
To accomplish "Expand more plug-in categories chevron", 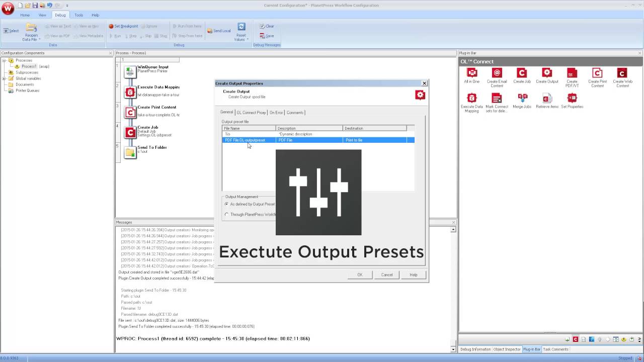I will (638, 339).
